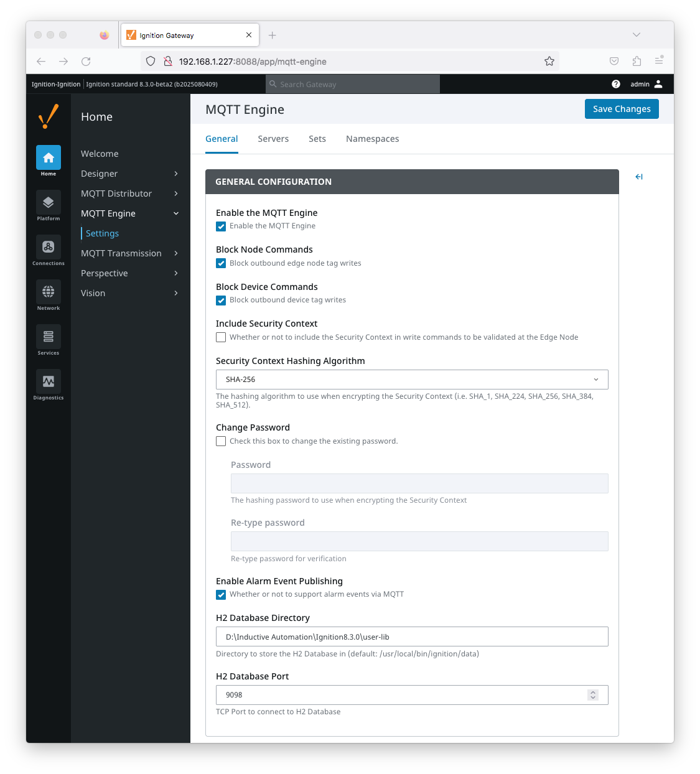Open Welcome in the Home menu

pos(100,154)
